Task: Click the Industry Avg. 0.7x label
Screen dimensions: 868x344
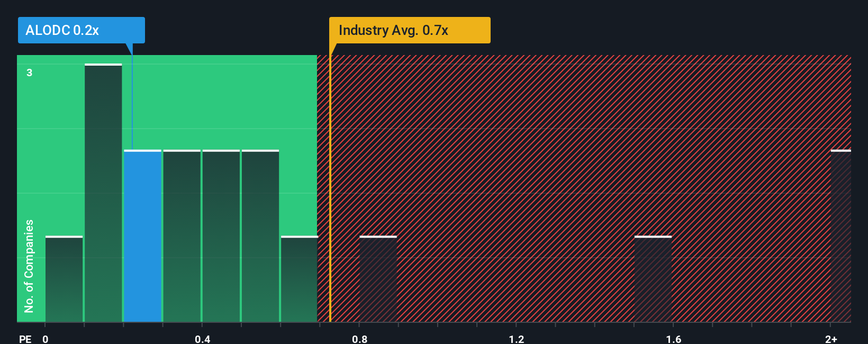Action: point(410,30)
